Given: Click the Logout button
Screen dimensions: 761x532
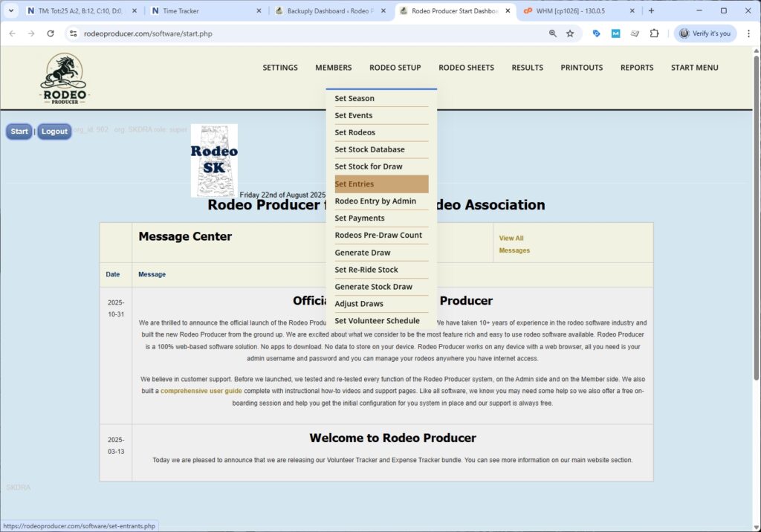Looking at the screenshot, I should click(54, 132).
